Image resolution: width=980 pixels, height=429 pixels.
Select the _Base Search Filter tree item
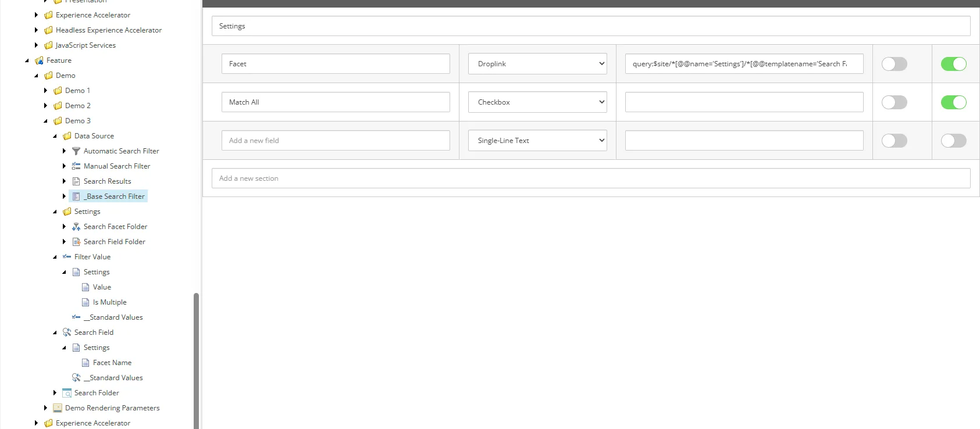pos(108,196)
